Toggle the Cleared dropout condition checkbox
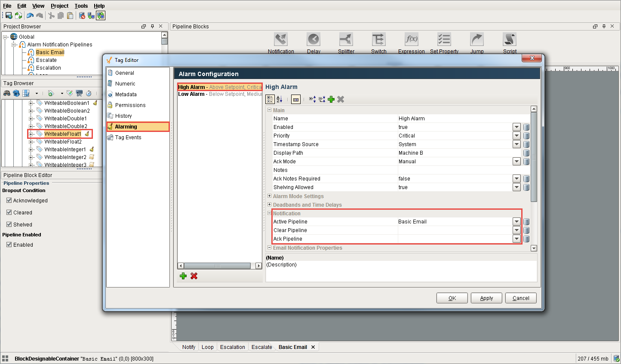621x364 pixels. coord(9,212)
